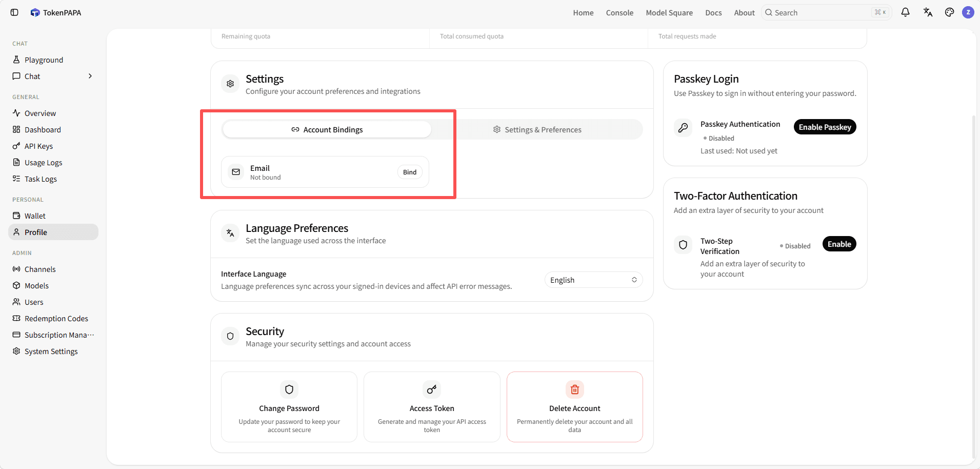Click the 'Remaining quota' label
This screenshot has width=980, height=469.
click(246, 36)
